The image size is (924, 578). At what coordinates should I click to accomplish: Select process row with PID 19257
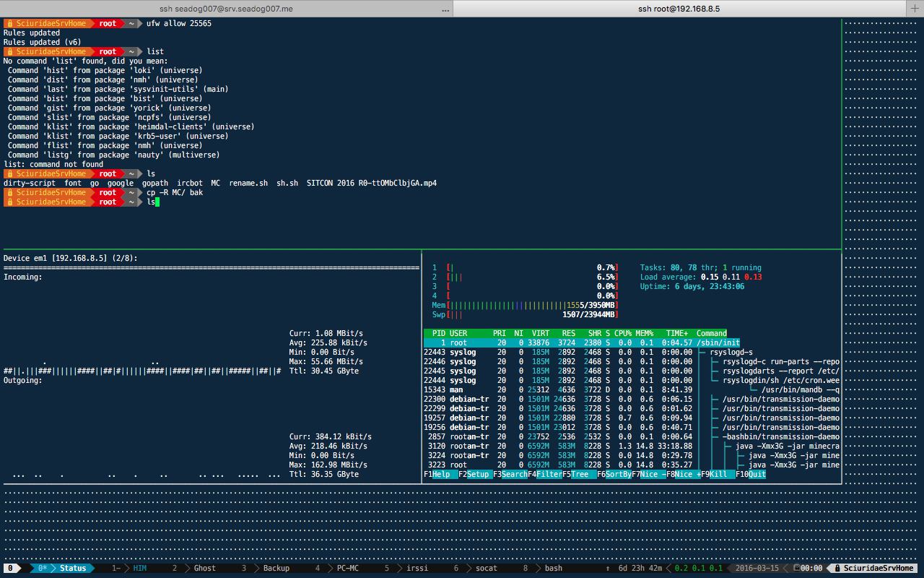tap(632, 418)
